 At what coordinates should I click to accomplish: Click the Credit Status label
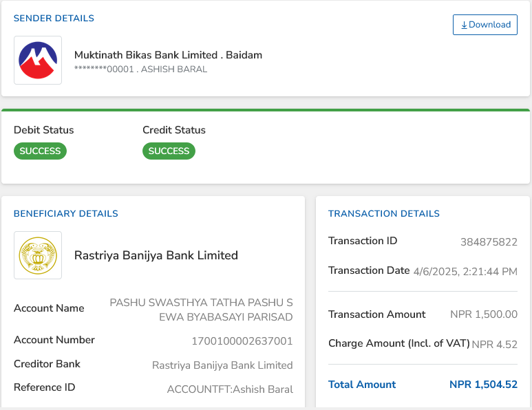click(x=174, y=130)
